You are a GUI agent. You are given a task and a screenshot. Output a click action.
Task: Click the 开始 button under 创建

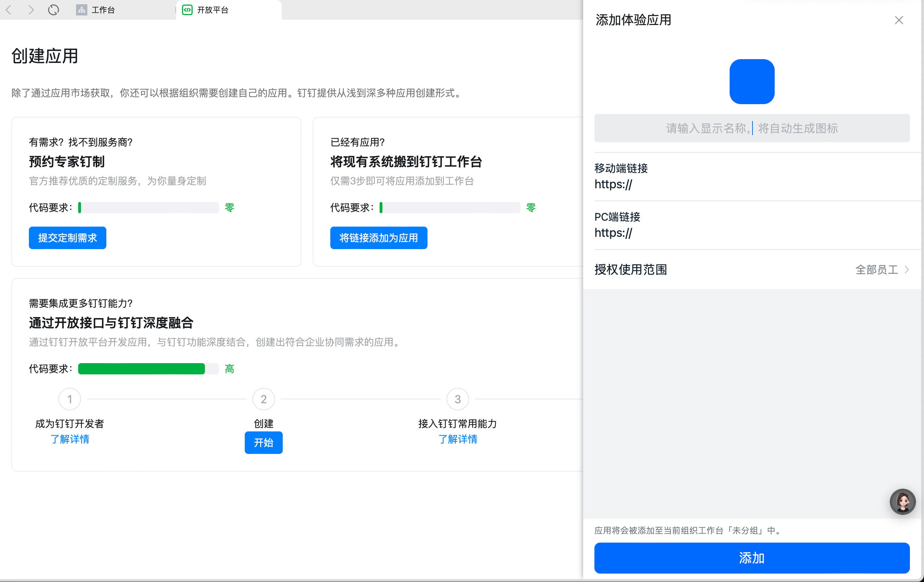pos(264,442)
